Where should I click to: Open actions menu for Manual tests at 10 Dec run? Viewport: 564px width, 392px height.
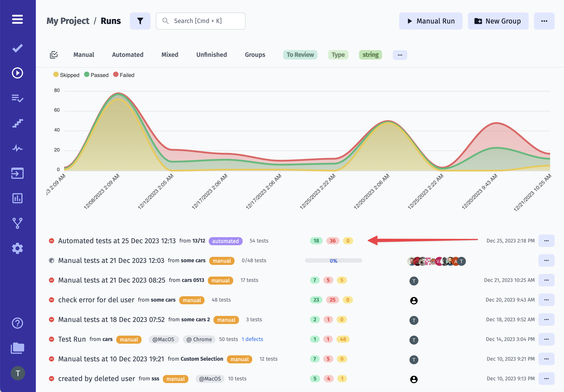click(546, 359)
